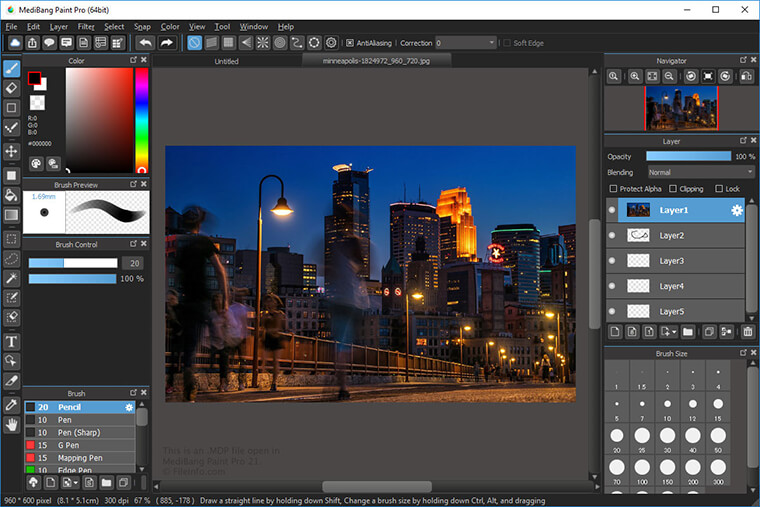The image size is (760, 507).
Task: Toggle the Clipping checkbox
Action: click(673, 189)
